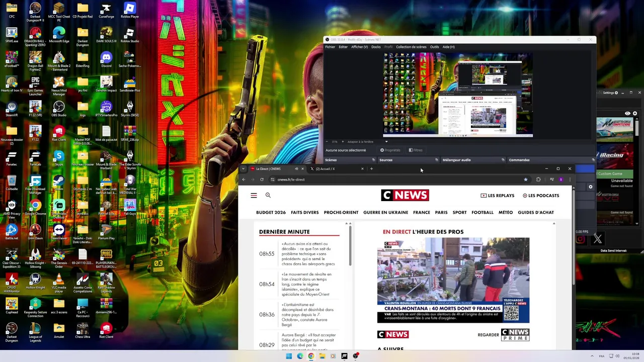Image resolution: width=644 pixels, height=362 pixels.
Task: Open the MÉTÉO section
Action: 506,213
